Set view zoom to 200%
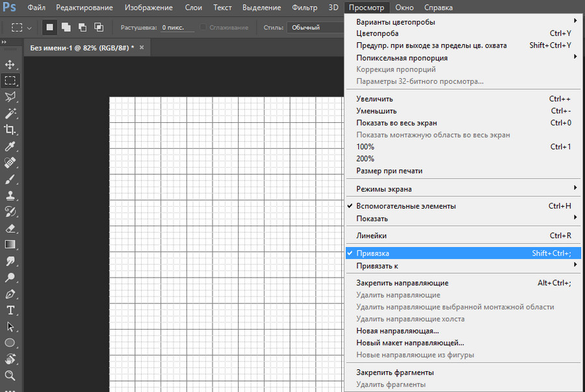585x392 pixels. [463, 159]
